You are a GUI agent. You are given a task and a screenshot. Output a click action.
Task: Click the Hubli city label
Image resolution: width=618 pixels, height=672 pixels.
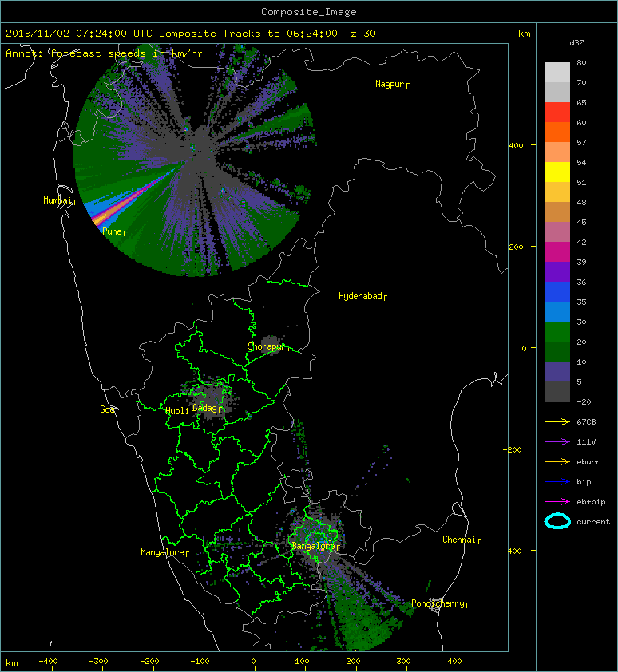(x=178, y=411)
